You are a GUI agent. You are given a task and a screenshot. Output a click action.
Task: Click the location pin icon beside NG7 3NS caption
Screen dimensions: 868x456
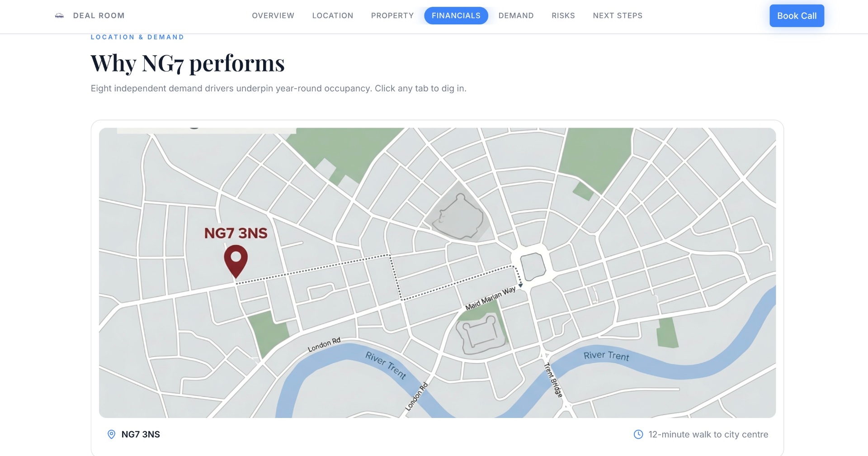[111, 434]
